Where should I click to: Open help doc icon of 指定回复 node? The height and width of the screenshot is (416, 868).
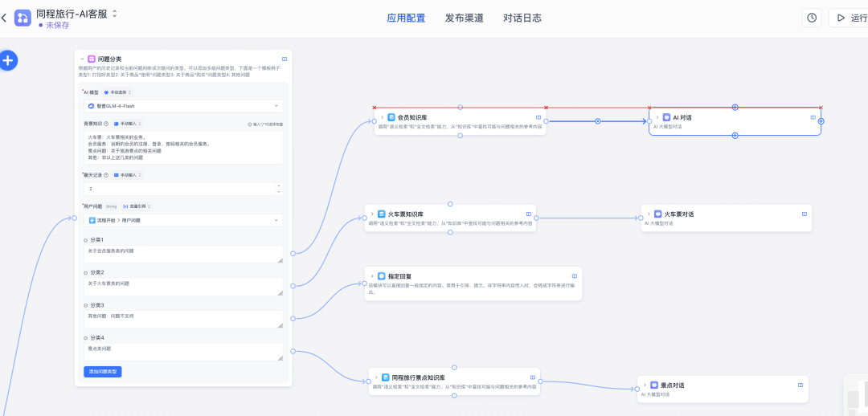tap(575, 275)
